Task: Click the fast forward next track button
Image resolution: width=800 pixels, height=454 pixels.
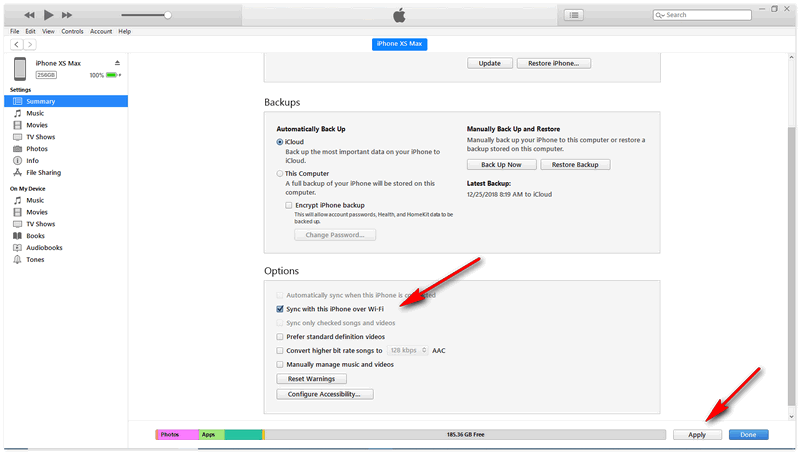Action: [67, 15]
